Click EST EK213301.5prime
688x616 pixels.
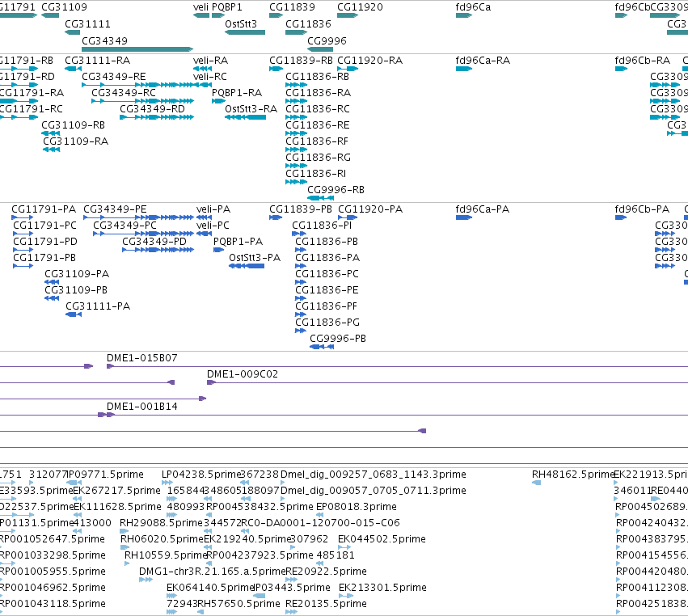[382, 588]
